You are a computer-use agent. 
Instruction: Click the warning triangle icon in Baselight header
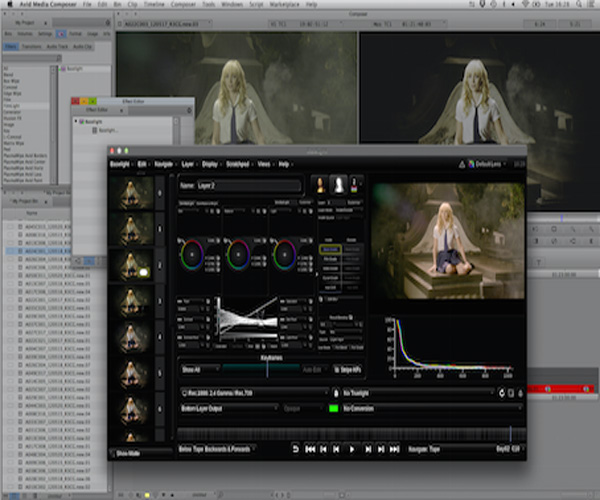point(461,164)
